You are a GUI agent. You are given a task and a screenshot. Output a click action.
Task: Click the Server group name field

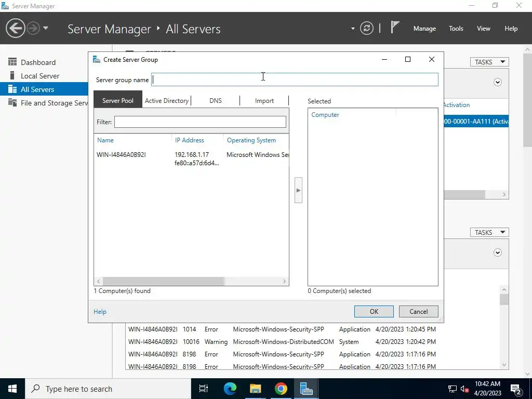295,79
